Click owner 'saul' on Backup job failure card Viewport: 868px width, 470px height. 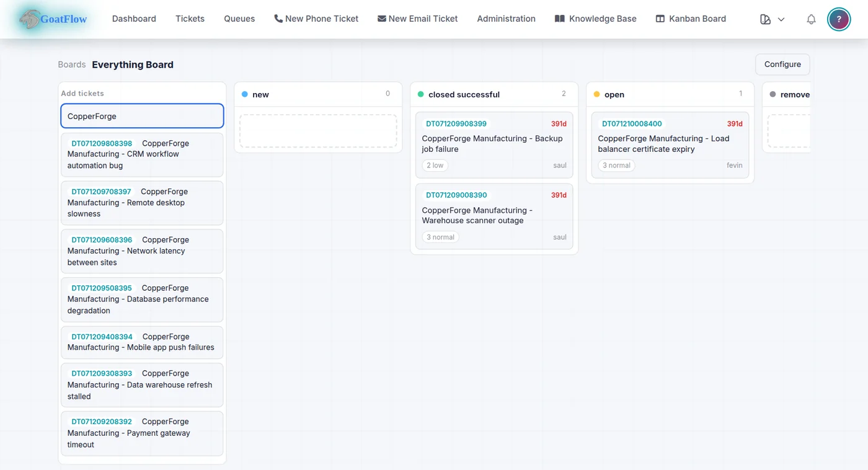(x=560, y=166)
